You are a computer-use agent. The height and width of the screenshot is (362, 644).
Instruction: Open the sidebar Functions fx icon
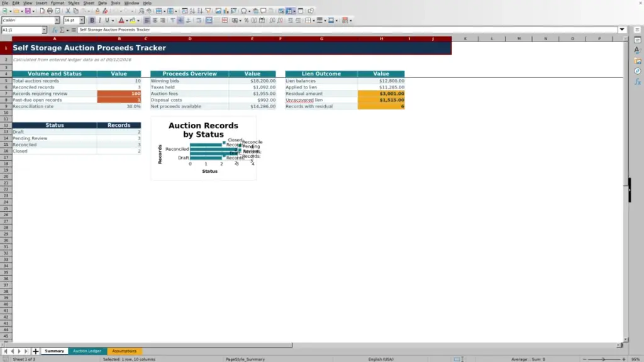point(638,82)
